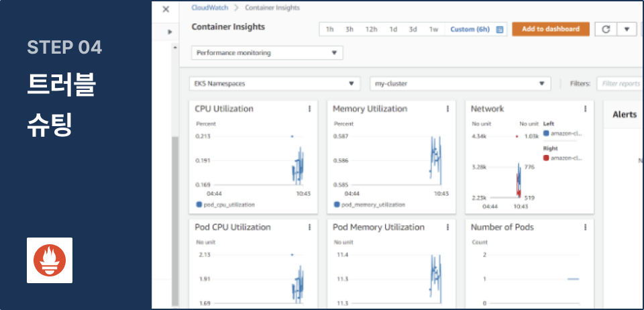Open the refresh interval dropdown arrow
Viewport: 644px width, 310px height.
627,29
